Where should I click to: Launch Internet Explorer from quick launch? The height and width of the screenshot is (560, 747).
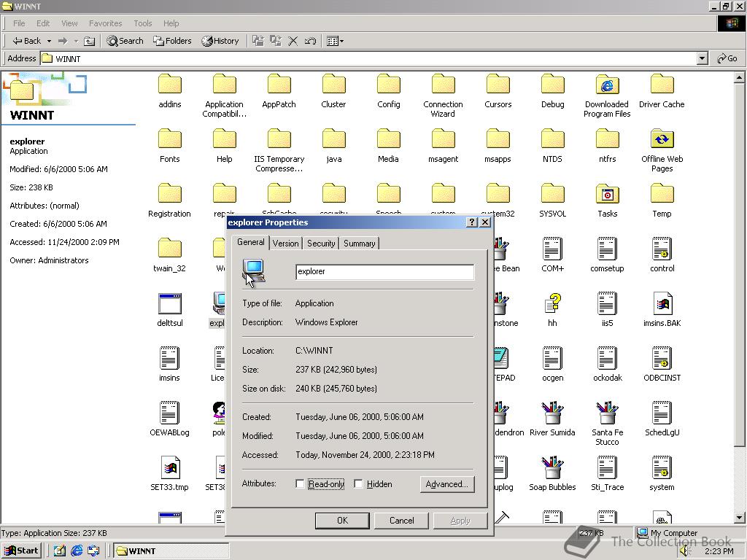point(77,551)
